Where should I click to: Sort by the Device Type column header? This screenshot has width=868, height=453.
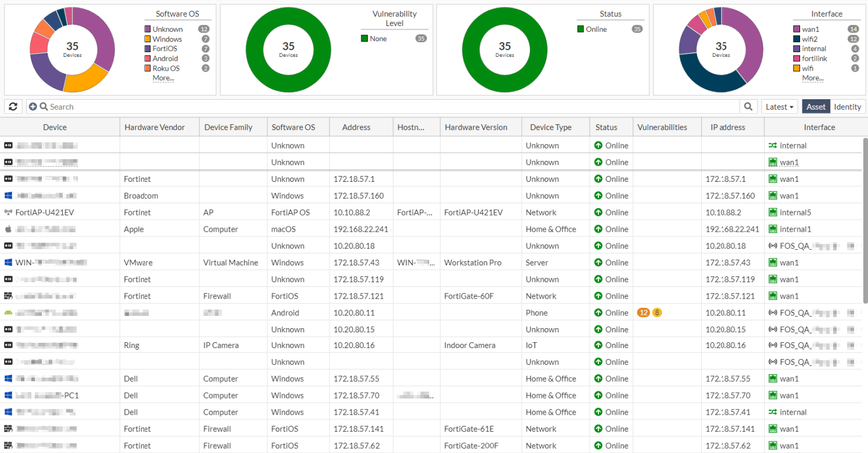click(550, 127)
